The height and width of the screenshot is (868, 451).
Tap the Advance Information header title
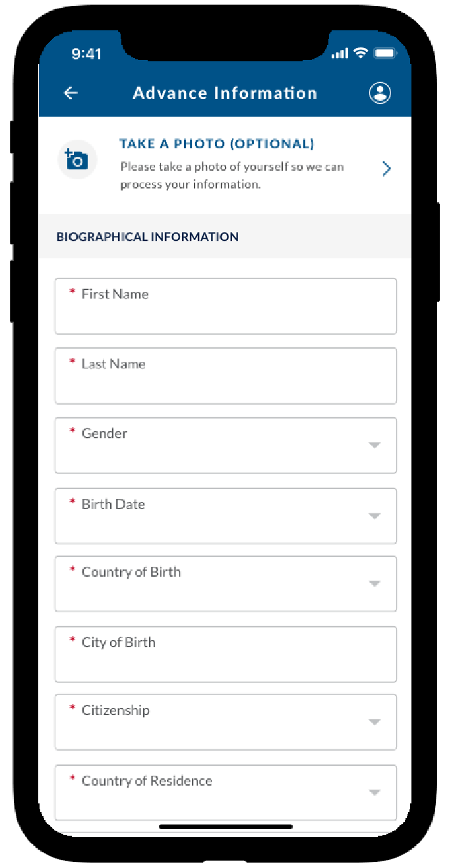225,93
